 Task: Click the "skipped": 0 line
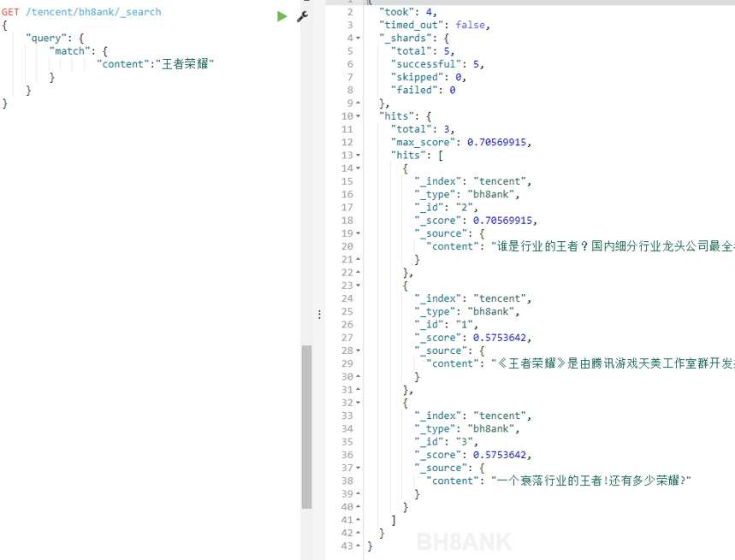[428, 77]
